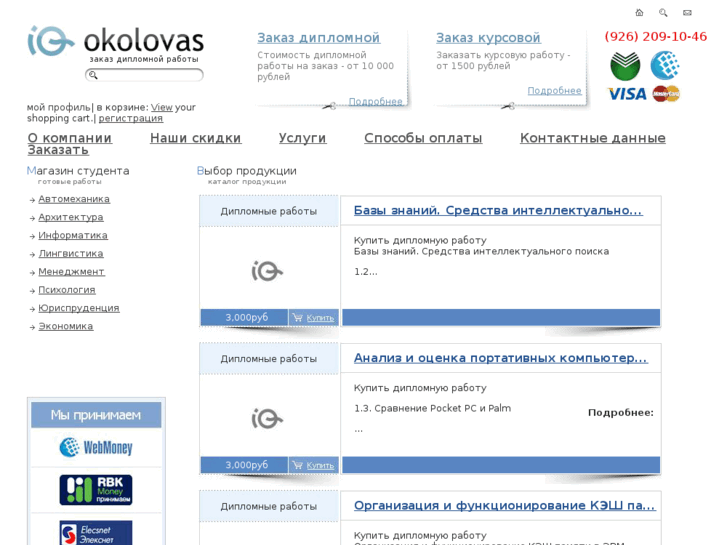Click the Sberbank green logo icon

[x=625, y=66]
